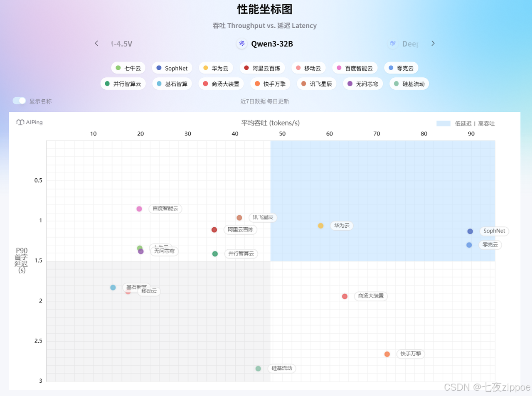Select the Qwen3-32B model tab
The width and height of the screenshot is (532, 396).
pos(265,44)
